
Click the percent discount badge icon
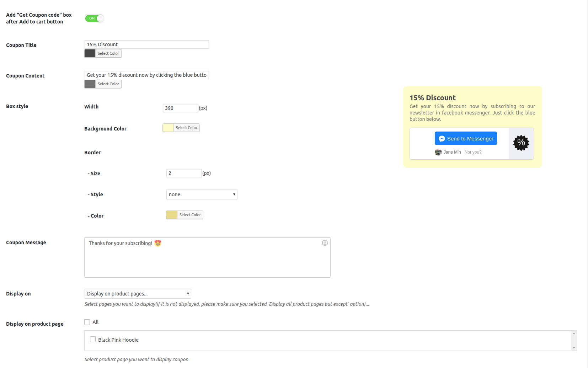[521, 143]
